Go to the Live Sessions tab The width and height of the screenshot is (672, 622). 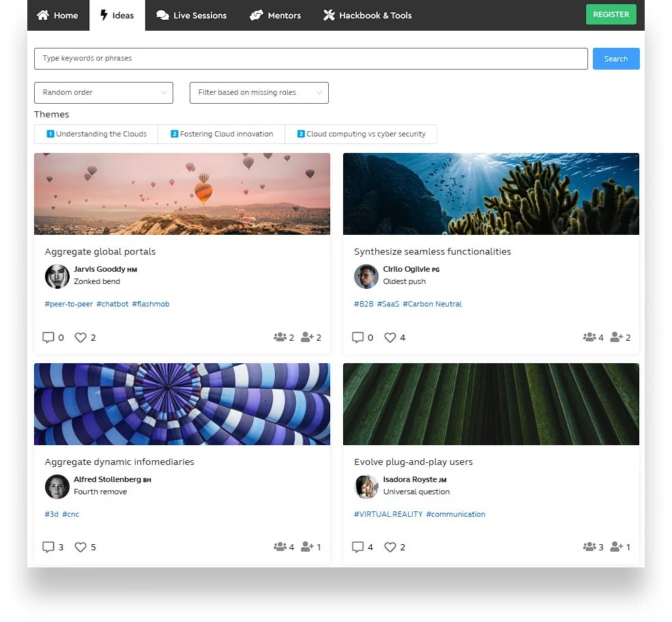coord(191,16)
